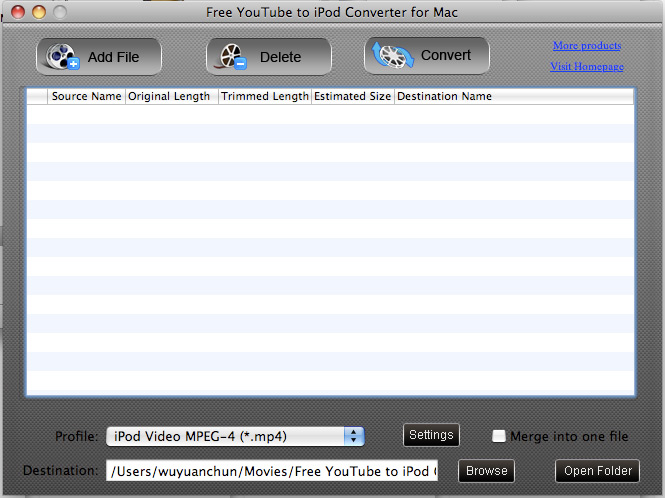This screenshot has width=665, height=498.
Task: Close the converter window with red button
Action: 16,12
